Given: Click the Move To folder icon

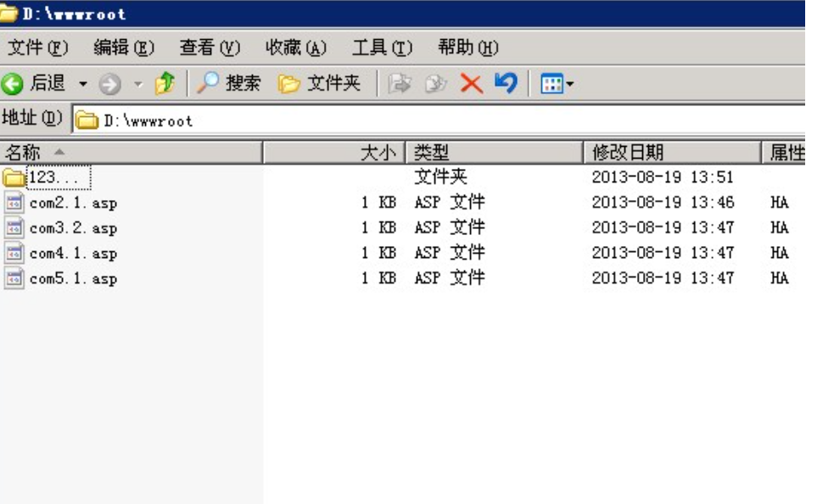Looking at the screenshot, I should (x=400, y=83).
